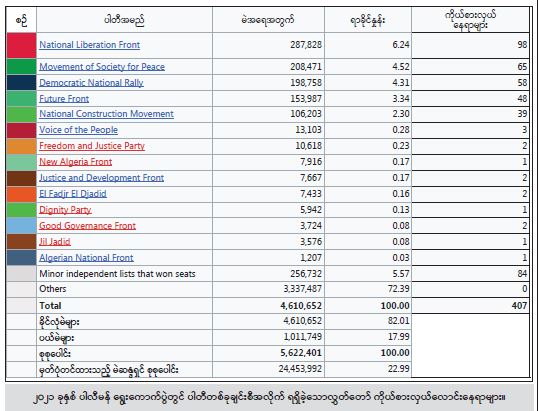Click the turnout percentage 22.99

point(399,369)
